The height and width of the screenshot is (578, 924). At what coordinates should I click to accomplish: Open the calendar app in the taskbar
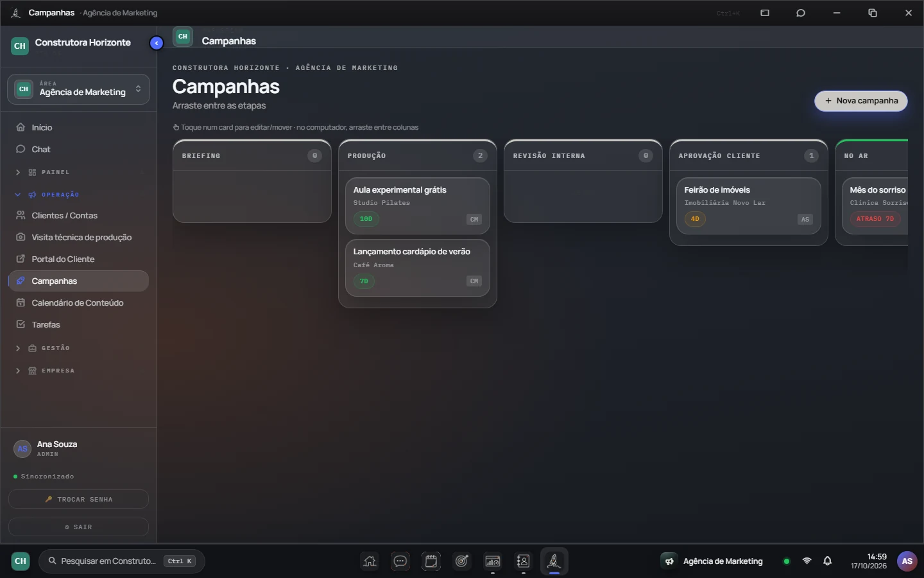431,561
